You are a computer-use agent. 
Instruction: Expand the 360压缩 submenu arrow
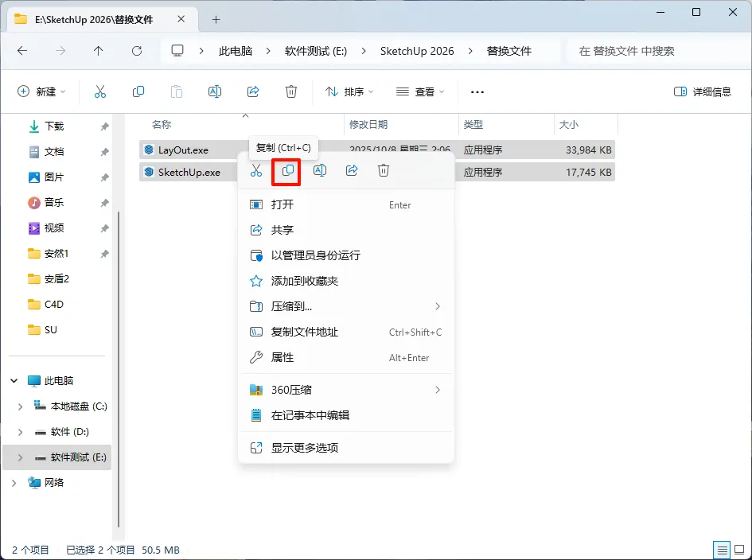438,390
